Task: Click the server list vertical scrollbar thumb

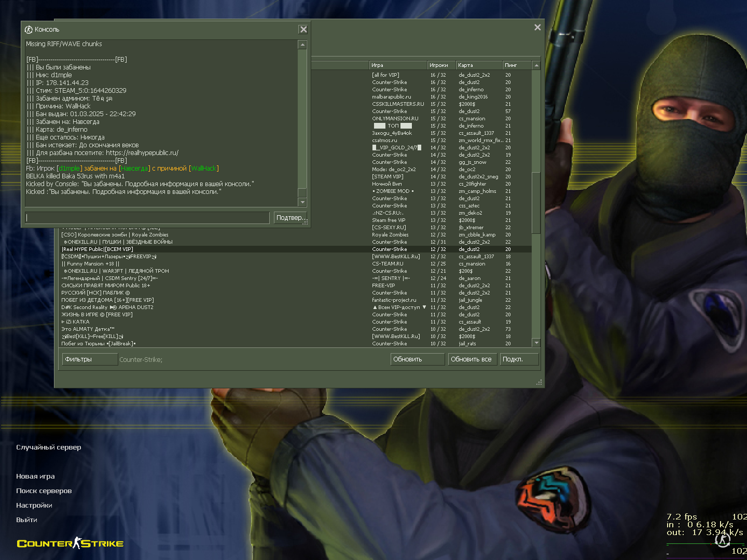Action: click(536, 203)
